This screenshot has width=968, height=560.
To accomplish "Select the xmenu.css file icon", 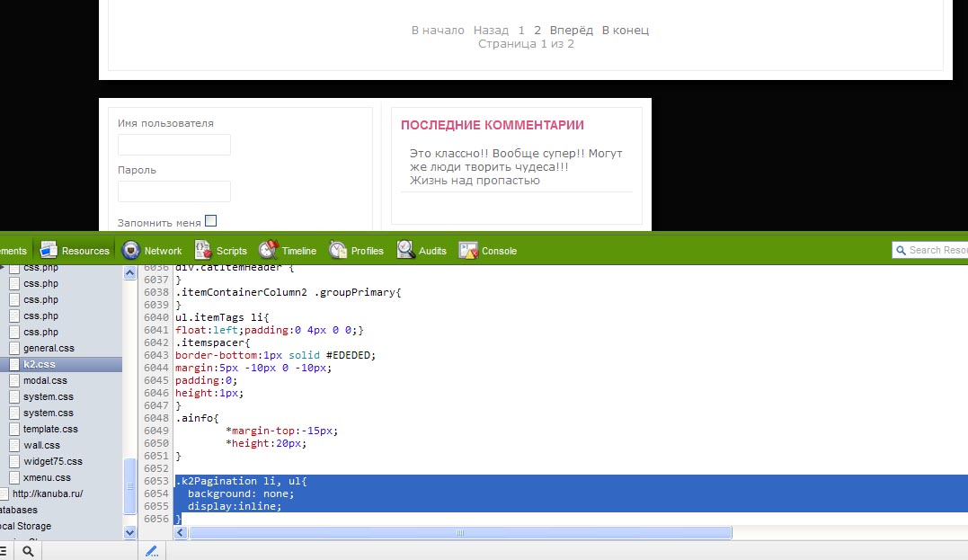I will [x=14, y=477].
